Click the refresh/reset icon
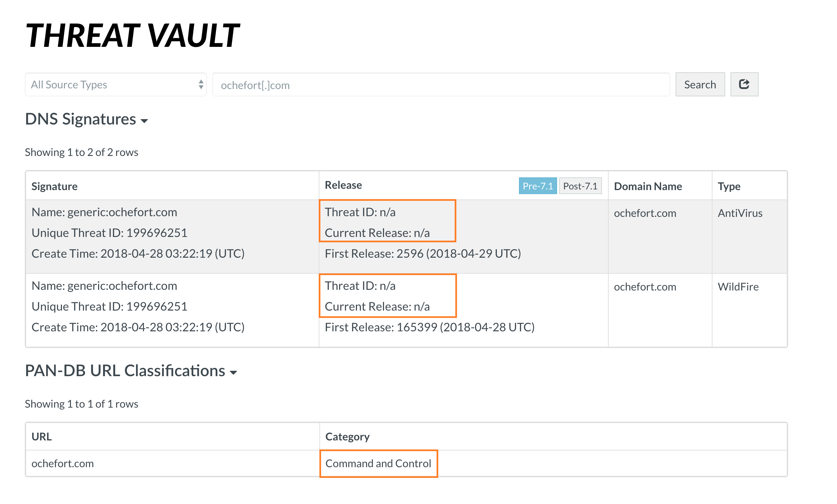This screenshot has height=504, width=837. coord(745,84)
